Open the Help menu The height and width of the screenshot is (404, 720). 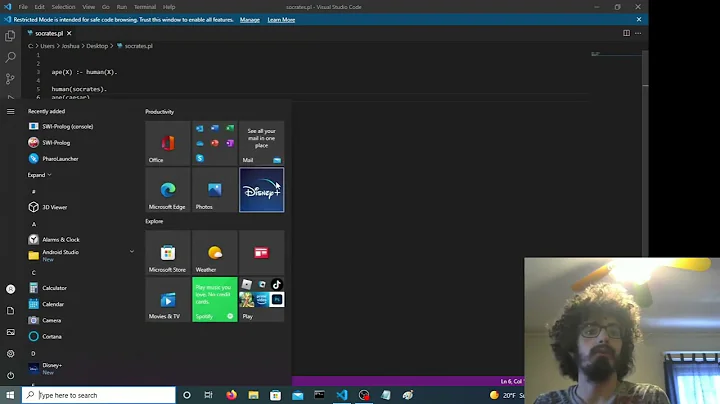pyautogui.click(x=169, y=7)
